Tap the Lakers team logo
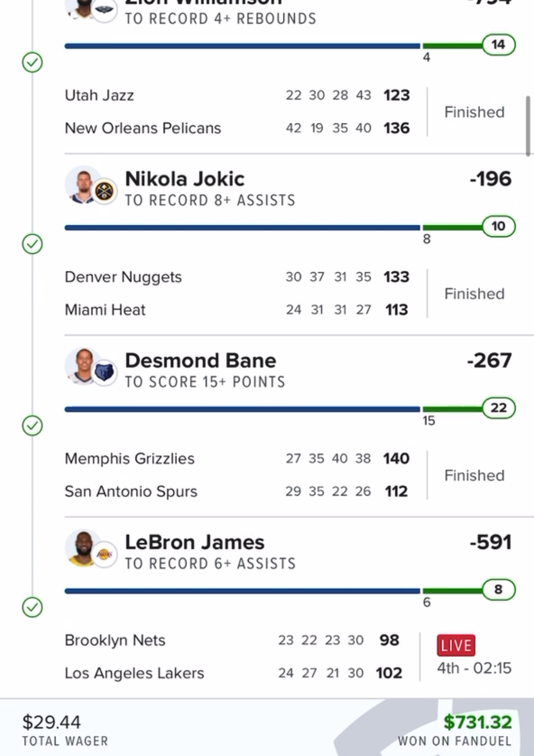Screen dimensions: 534x756 pyautogui.click(x=105, y=555)
